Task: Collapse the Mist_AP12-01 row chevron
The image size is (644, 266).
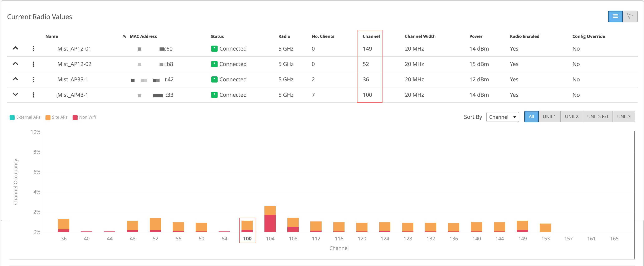Action: point(15,48)
